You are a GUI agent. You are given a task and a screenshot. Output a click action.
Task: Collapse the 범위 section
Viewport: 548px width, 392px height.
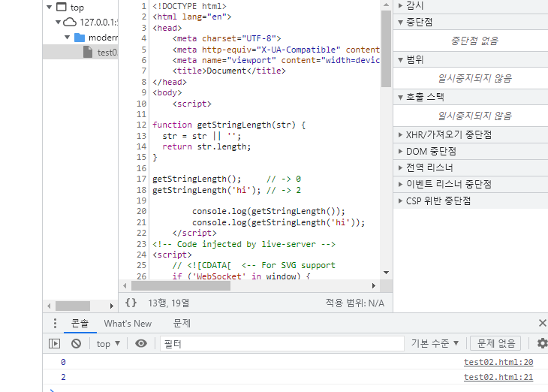tap(401, 60)
